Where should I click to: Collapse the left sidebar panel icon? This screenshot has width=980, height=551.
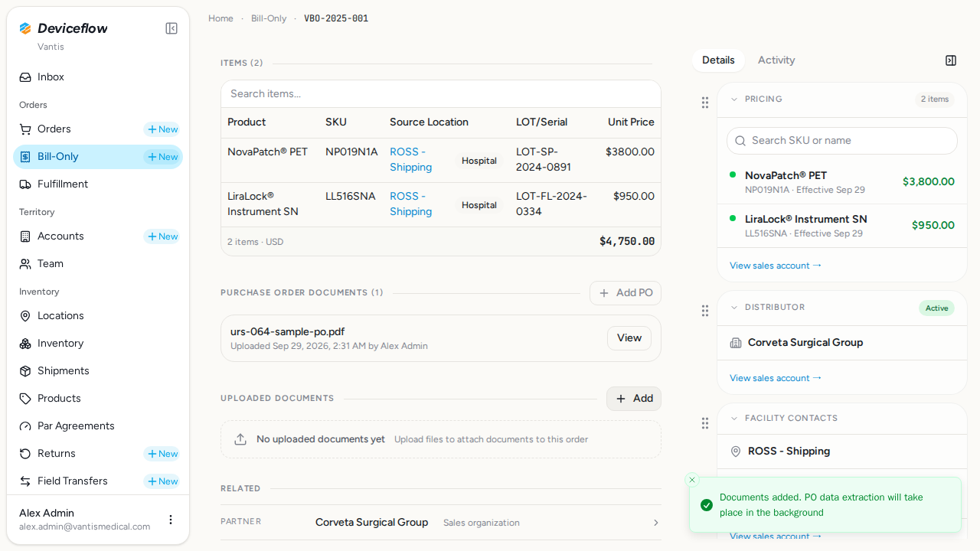(x=171, y=28)
